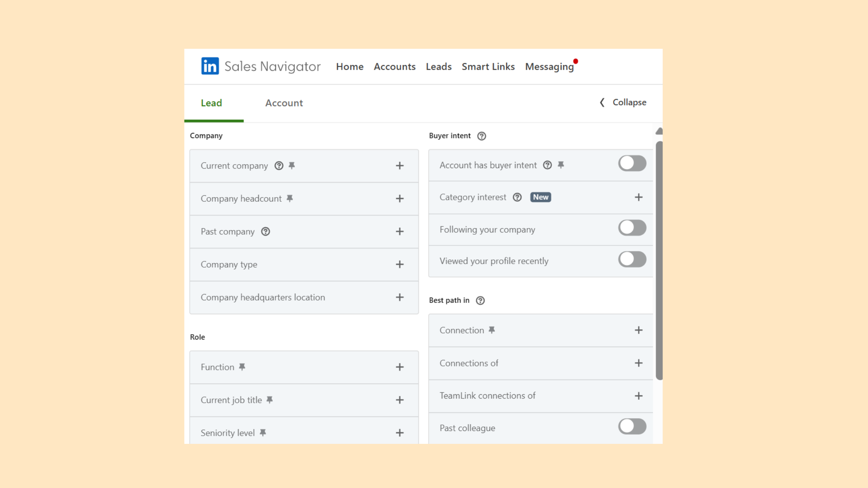Click the Buyer intent section heading
This screenshot has width=868, height=488.
(x=449, y=136)
